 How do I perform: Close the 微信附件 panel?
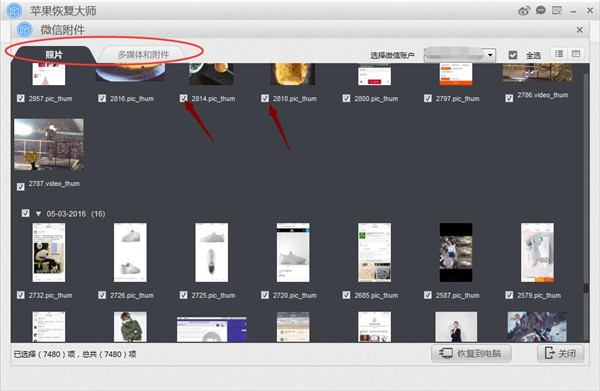pos(580,30)
